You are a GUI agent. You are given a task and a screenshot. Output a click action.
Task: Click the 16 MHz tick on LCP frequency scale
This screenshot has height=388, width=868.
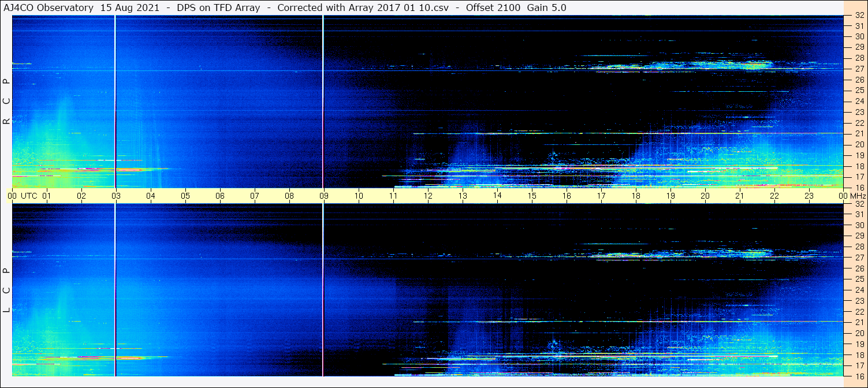click(x=859, y=375)
